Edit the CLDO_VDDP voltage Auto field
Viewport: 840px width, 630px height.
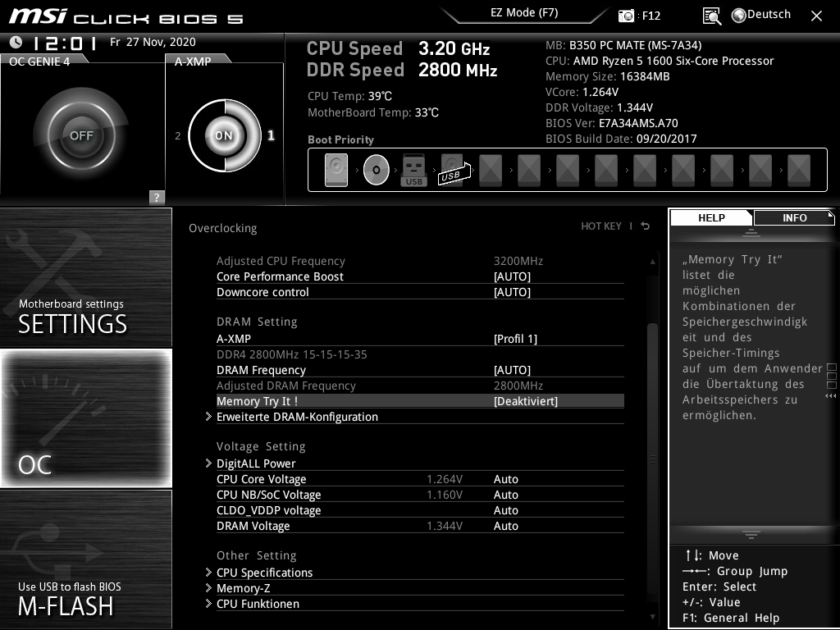point(505,510)
